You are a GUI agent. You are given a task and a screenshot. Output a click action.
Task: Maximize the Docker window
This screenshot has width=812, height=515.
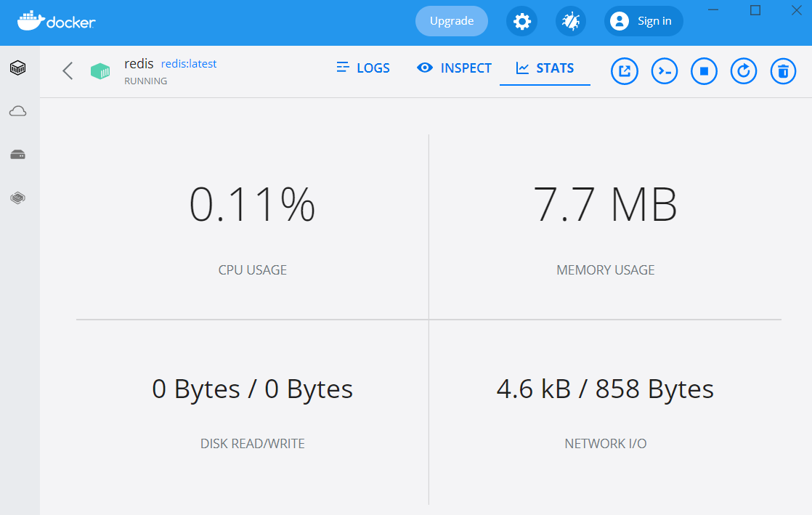(x=755, y=10)
